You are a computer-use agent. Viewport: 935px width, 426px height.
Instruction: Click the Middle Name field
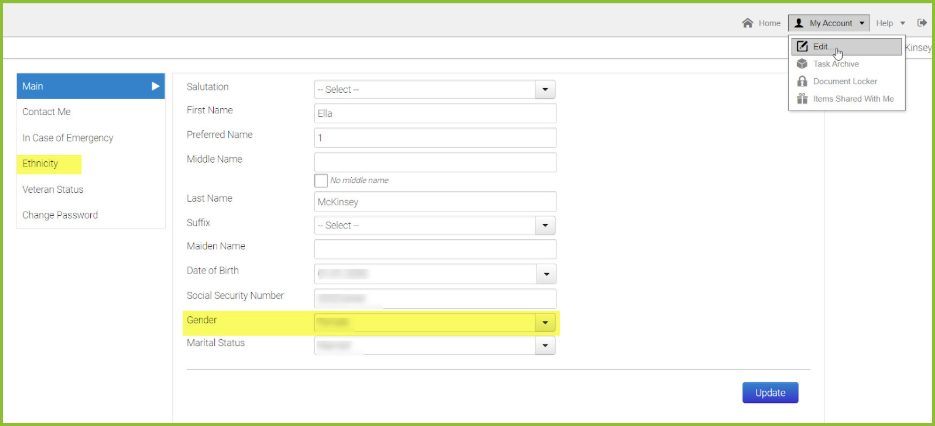pos(435,162)
